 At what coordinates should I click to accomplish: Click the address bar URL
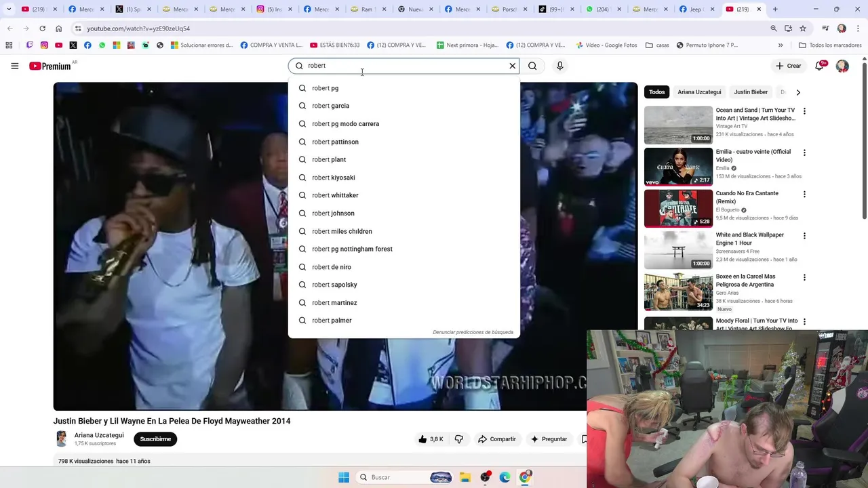138,28
